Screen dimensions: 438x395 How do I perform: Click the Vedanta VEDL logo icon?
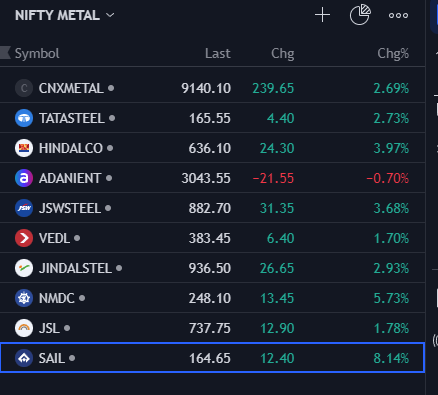coord(24,238)
